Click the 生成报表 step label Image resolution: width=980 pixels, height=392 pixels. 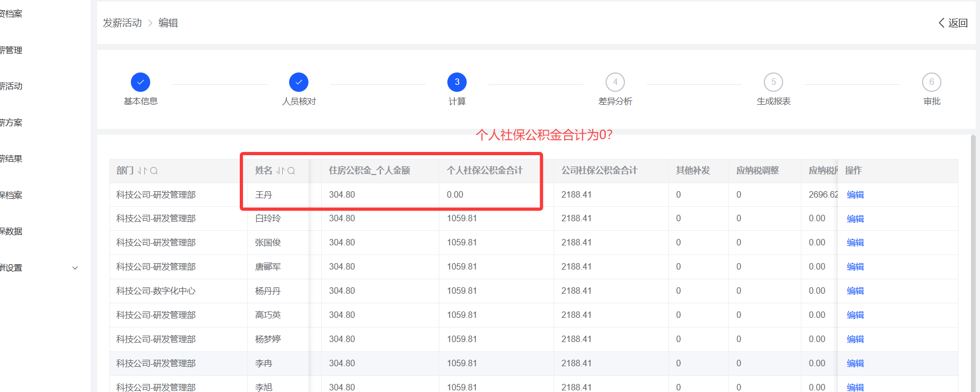(x=773, y=101)
